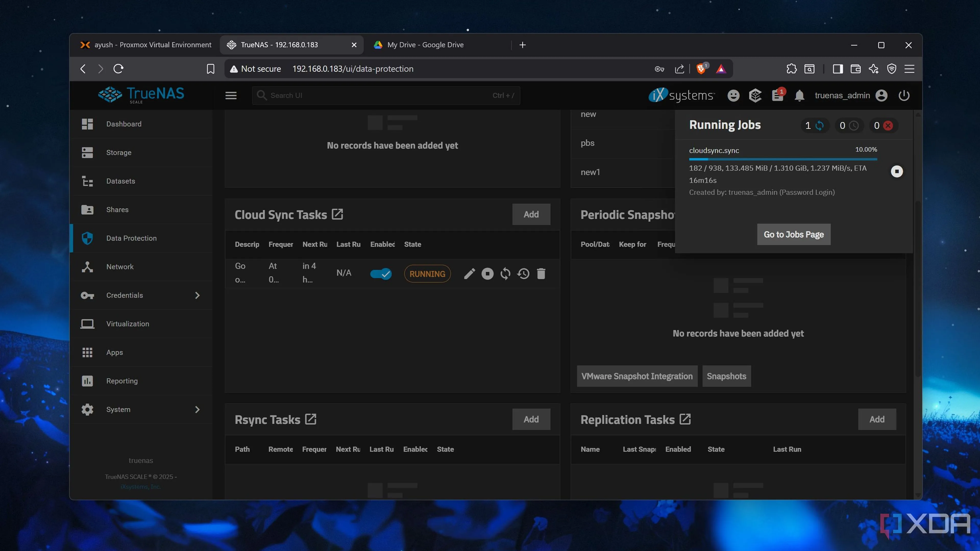Toggle the TrueNAS sidebar hamburger menu
The width and height of the screenshot is (980, 551).
[231, 95]
